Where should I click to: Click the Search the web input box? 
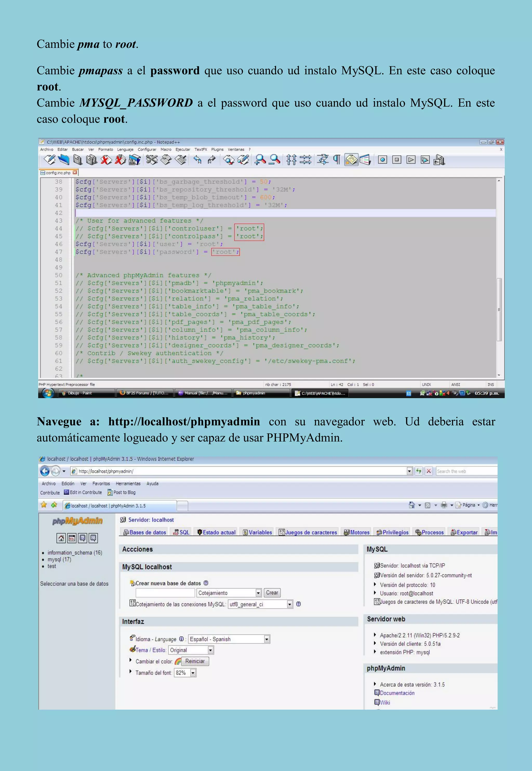tap(467, 471)
